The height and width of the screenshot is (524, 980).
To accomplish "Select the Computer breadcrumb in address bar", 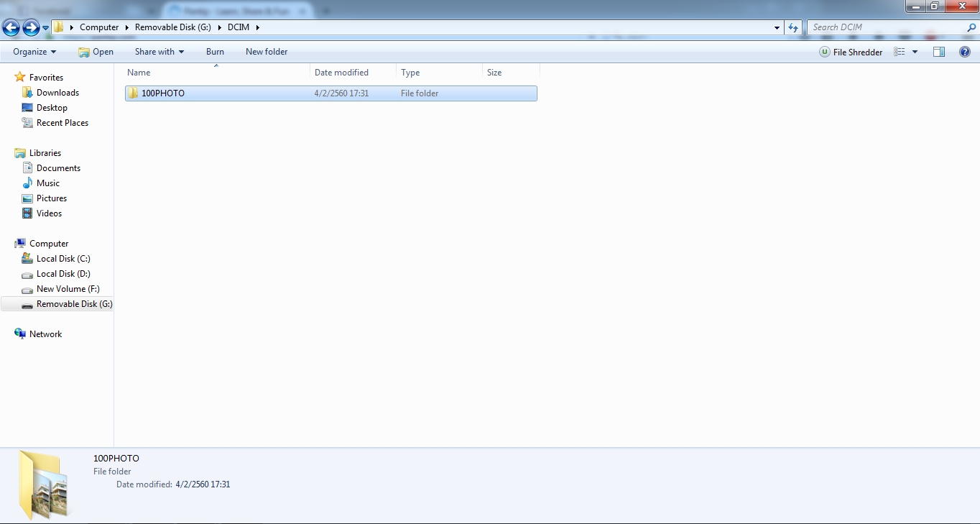I will click(99, 27).
